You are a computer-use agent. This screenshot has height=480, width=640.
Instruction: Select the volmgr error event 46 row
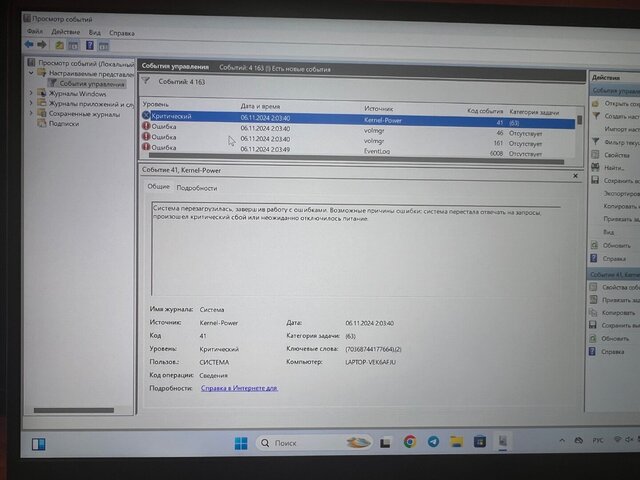click(x=358, y=131)
